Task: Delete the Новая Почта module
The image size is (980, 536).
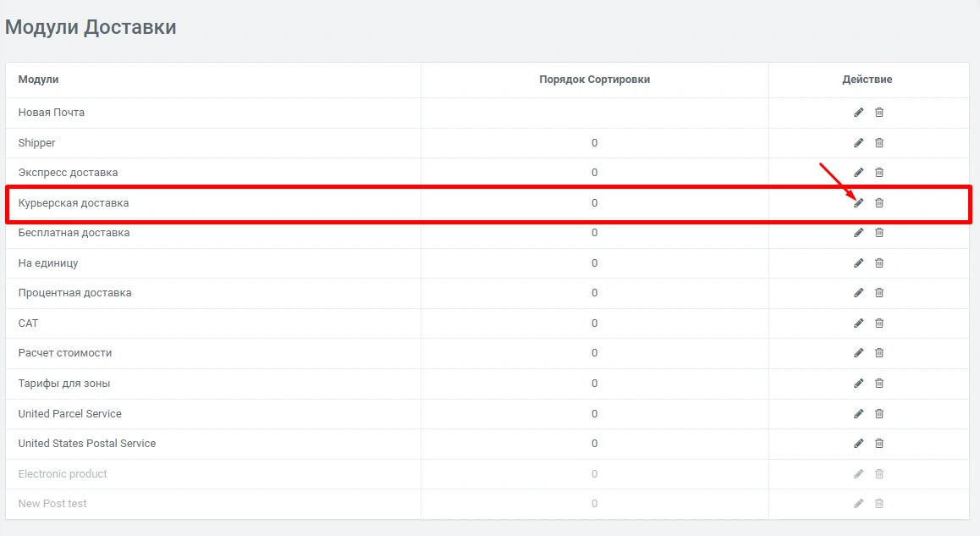Action: coord(879,113)
